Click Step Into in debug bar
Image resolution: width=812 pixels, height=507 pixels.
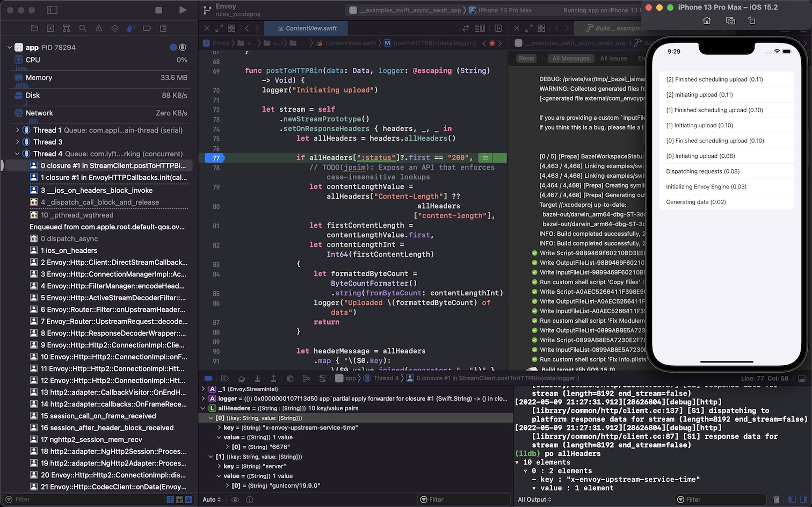point(257,378)
